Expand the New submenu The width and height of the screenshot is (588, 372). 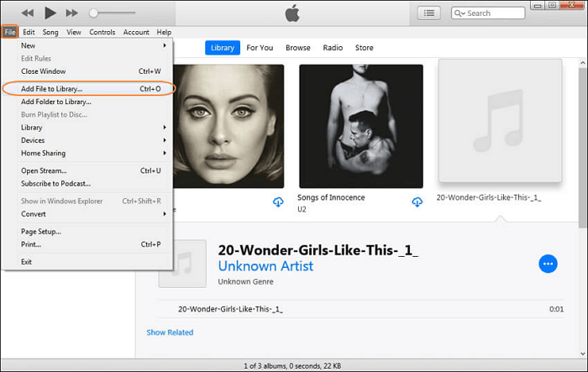click(x=92, y=45)
